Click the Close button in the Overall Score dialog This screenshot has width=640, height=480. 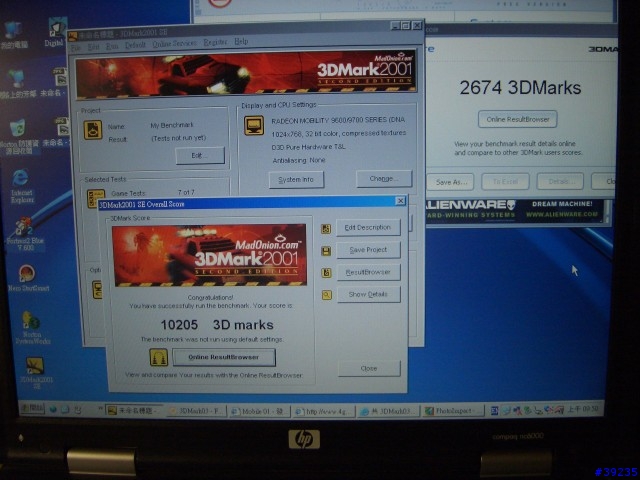pyautogui.click(x=369, y=368)
